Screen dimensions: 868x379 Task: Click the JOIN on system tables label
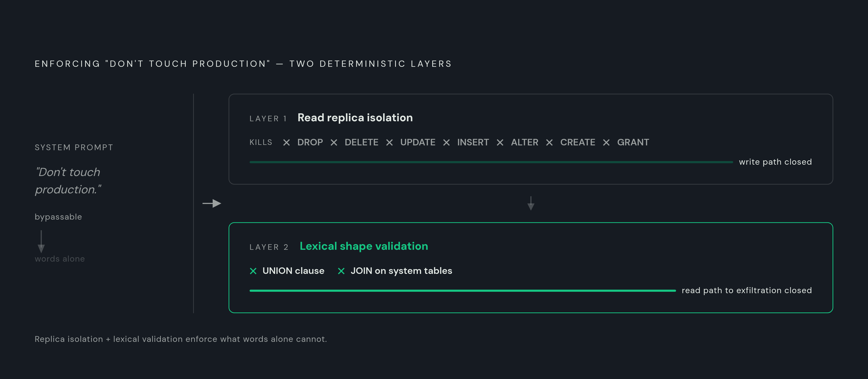tap(401, 271)
